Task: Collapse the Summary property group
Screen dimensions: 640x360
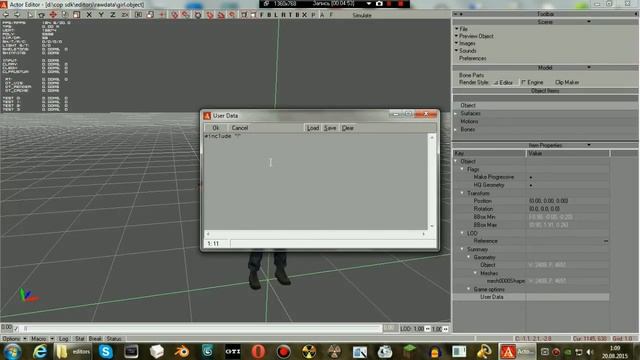Action: click(462, 249)
